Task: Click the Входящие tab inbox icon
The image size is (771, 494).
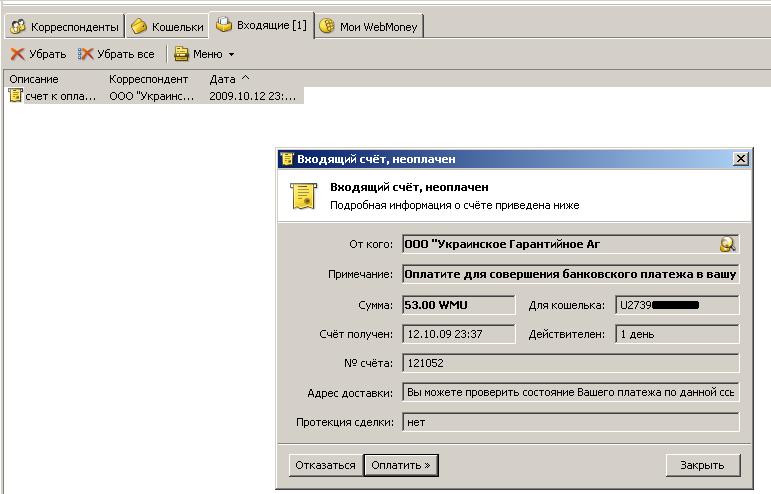Action: 224,24
